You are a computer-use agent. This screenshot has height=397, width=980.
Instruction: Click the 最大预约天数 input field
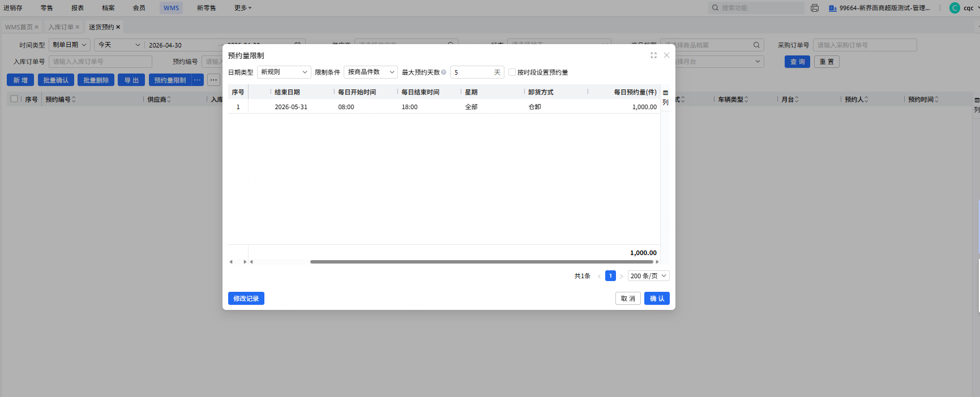click(471, 72)
